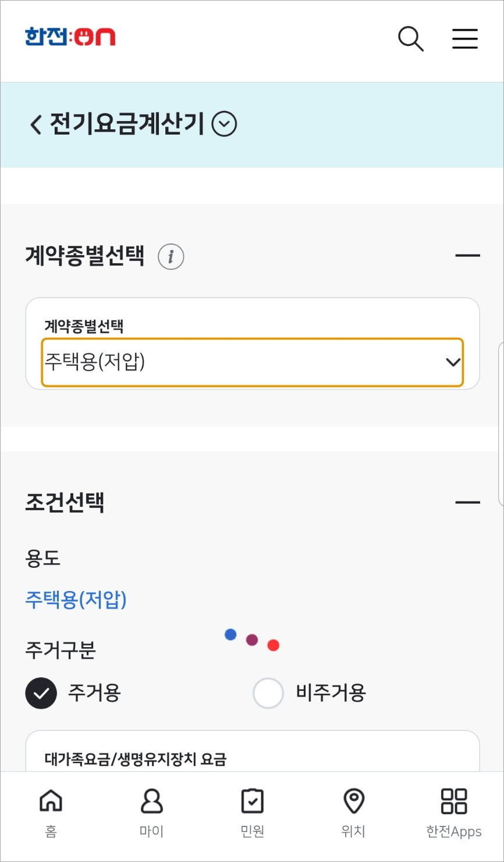Select the 비주거용 radio button

pos(268,693)
